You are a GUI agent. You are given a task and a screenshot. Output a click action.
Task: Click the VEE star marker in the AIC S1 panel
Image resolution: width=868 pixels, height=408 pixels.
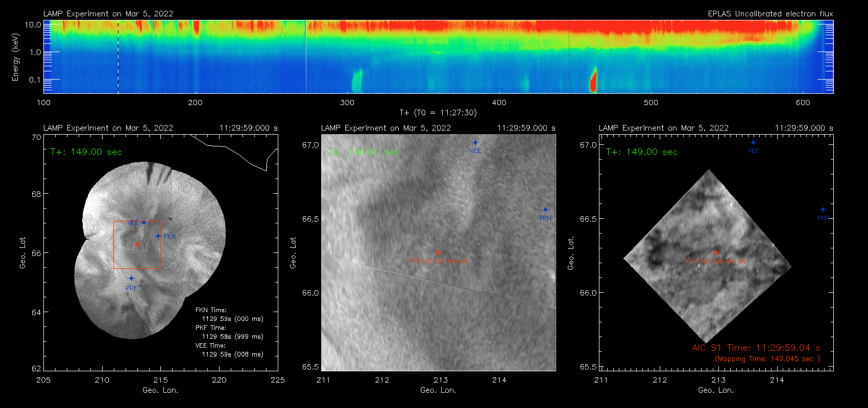[x=753, y=143]
